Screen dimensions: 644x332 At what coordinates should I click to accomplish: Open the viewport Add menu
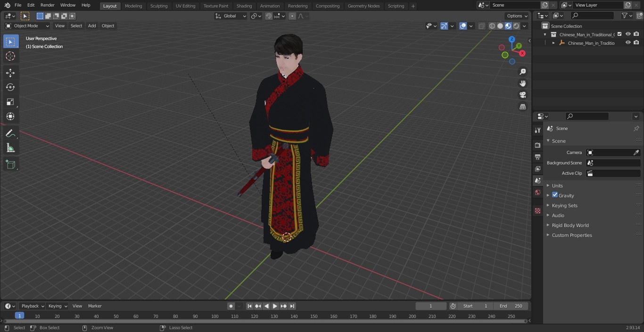92,26
